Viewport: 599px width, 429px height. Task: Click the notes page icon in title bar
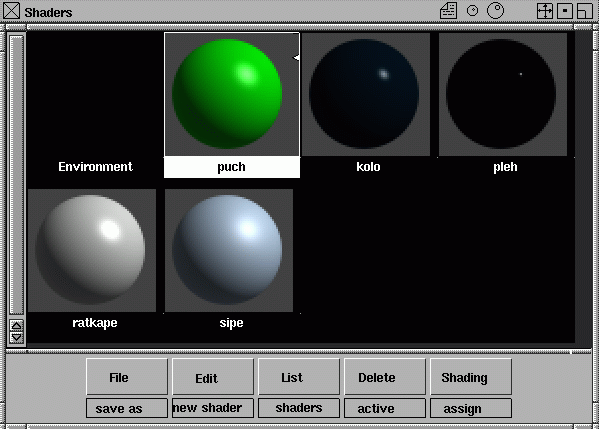pos(448,11)
